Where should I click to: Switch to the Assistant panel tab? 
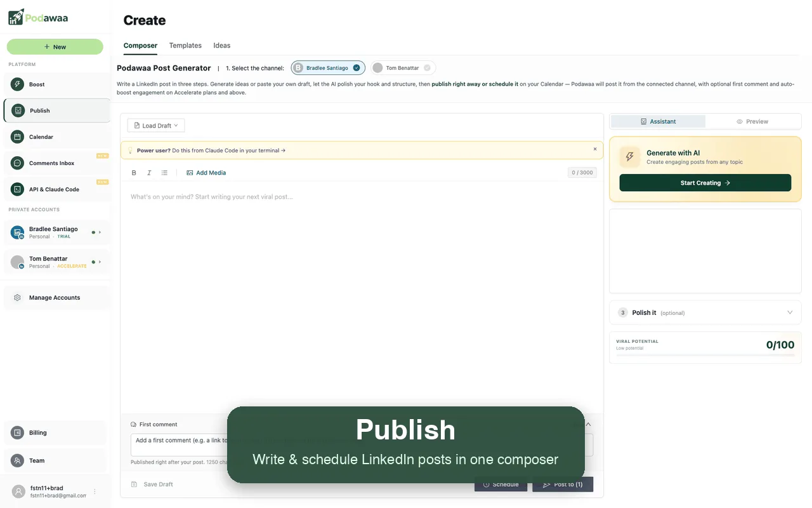click(x=658, y=121)
